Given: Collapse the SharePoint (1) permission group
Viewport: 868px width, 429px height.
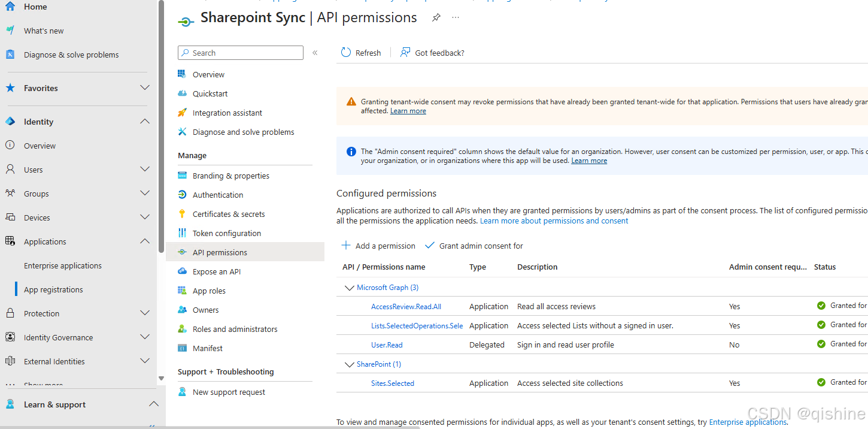Looking at the screenshot, I should tap(350, 364).
